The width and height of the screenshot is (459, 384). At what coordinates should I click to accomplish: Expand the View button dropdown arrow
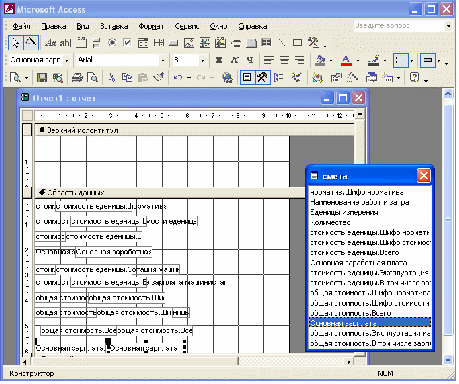pos(26,78)
